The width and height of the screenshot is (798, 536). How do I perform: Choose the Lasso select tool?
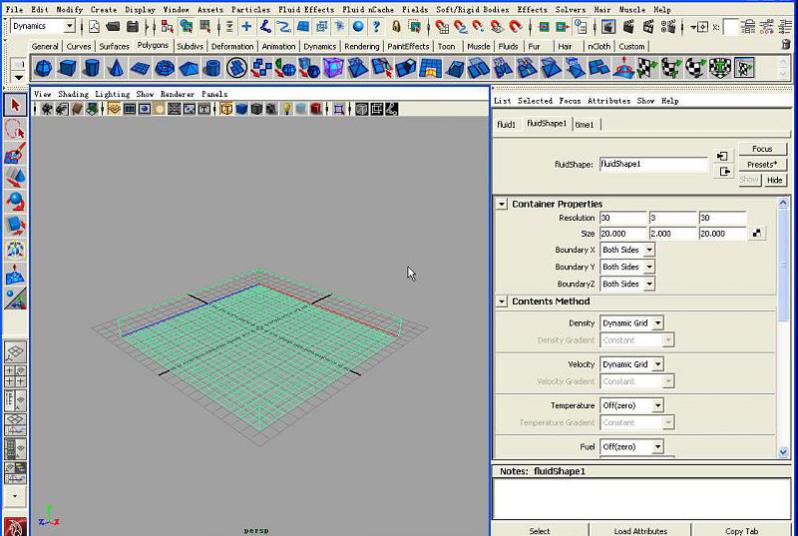[15, 129]
